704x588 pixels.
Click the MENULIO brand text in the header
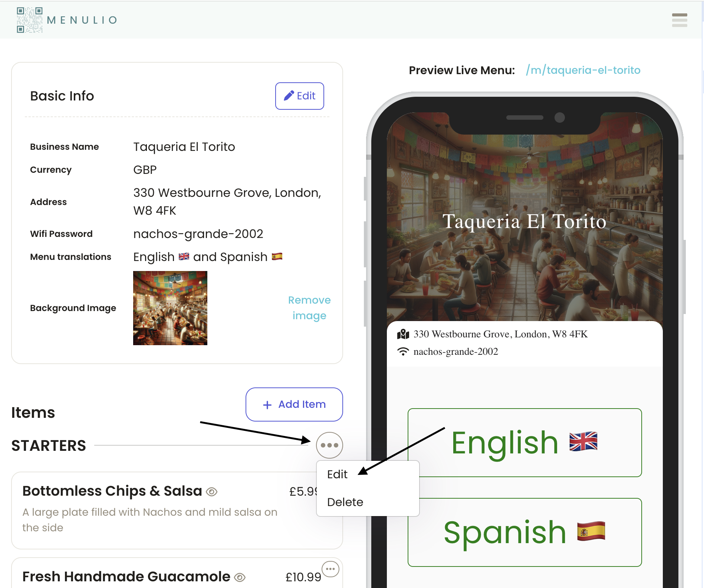point(82,20)
